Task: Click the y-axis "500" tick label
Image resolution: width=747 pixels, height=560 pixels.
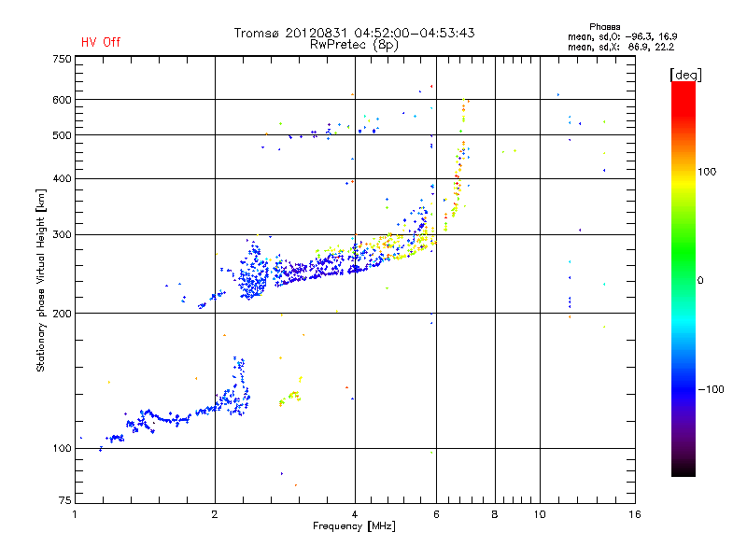Action: pyautogui.click(x=62, y=135)
